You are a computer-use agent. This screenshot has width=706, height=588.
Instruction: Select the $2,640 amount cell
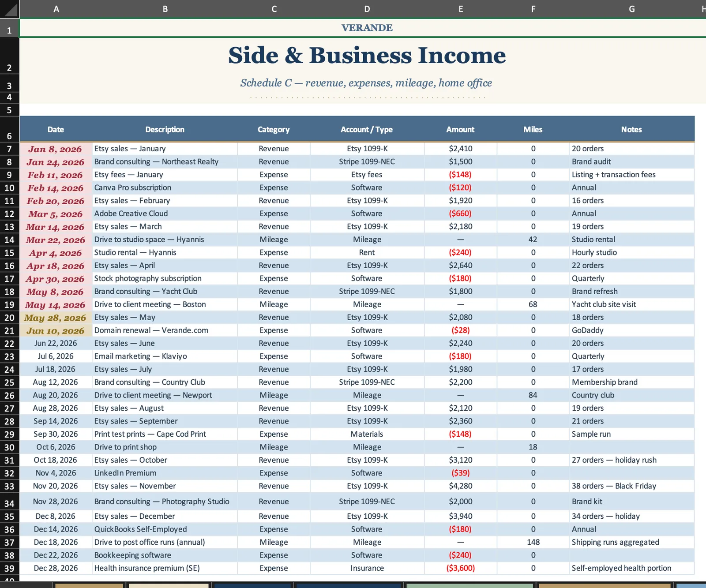click(x=461, y=266)
